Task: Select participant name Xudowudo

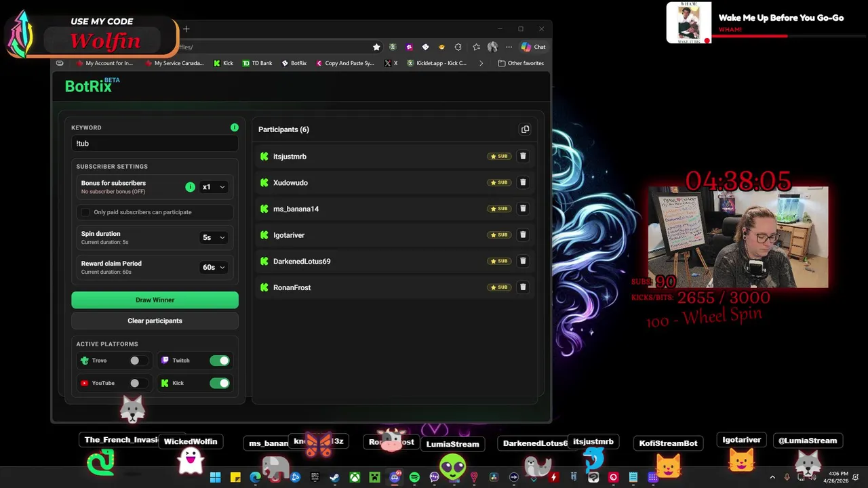Action: pyautogui.click(x=290, y=183)
